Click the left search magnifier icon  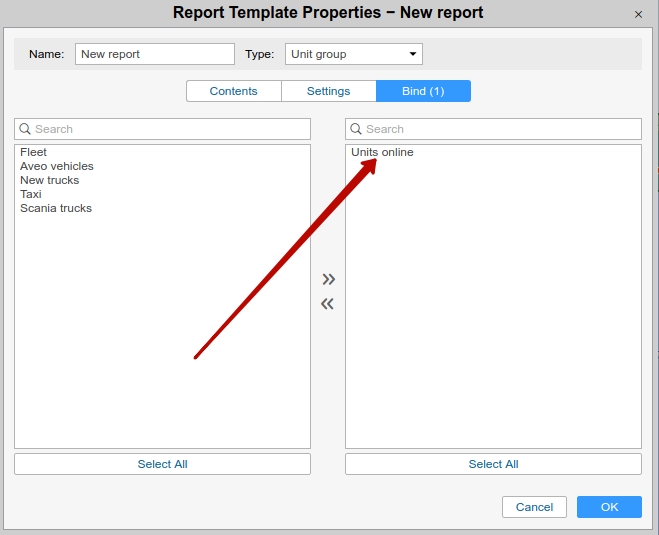(x=25, y=129)
